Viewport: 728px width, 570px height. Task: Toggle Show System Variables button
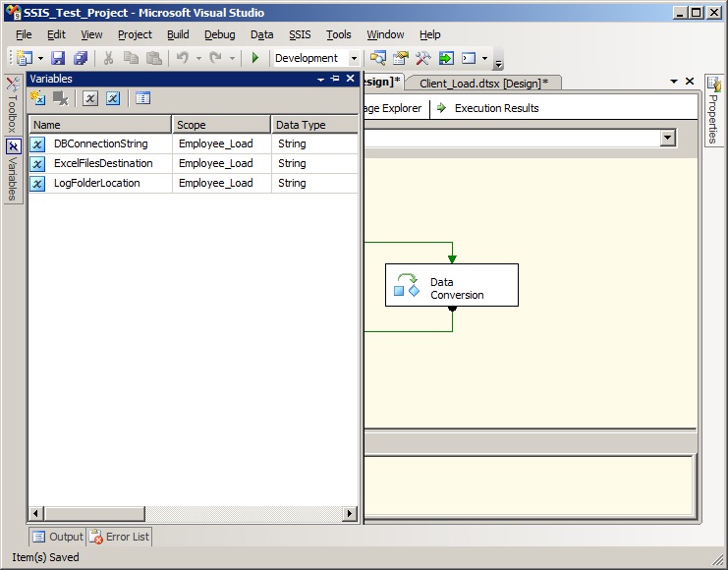[x=89, y=98]
